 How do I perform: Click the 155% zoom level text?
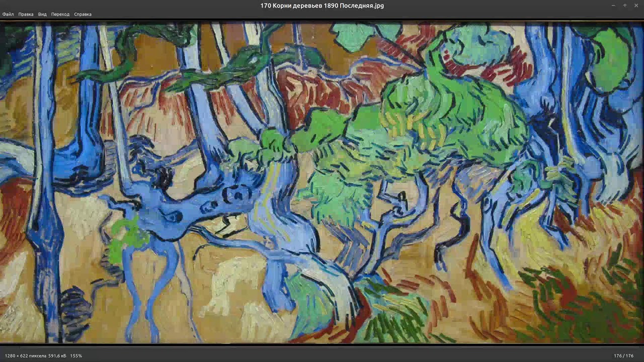coord(76,356)
